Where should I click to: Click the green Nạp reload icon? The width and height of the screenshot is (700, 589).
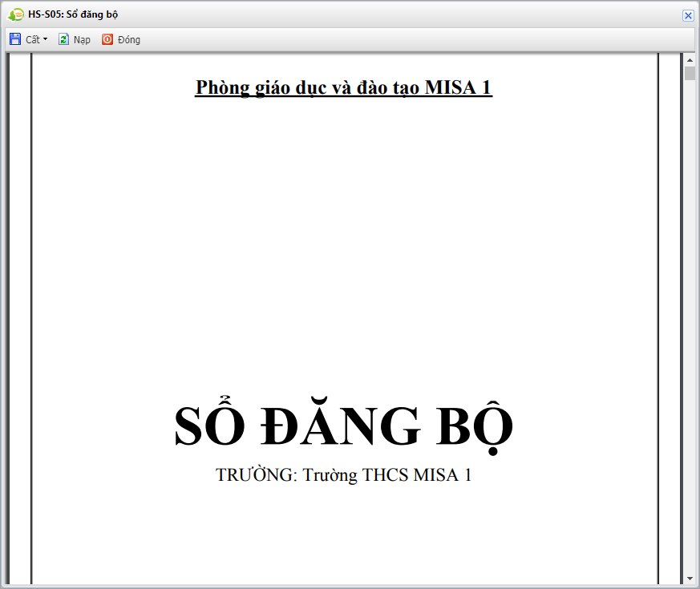(63, 39)
